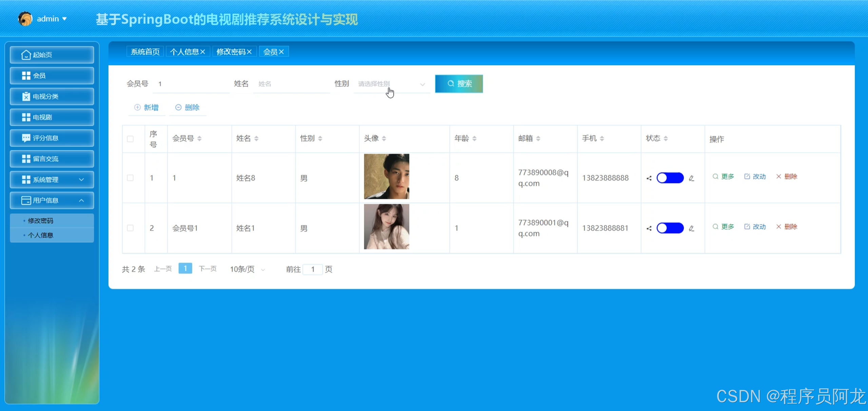868x411 pixels.
Task: Click the 新增 add button
Action: pos(146,107)
